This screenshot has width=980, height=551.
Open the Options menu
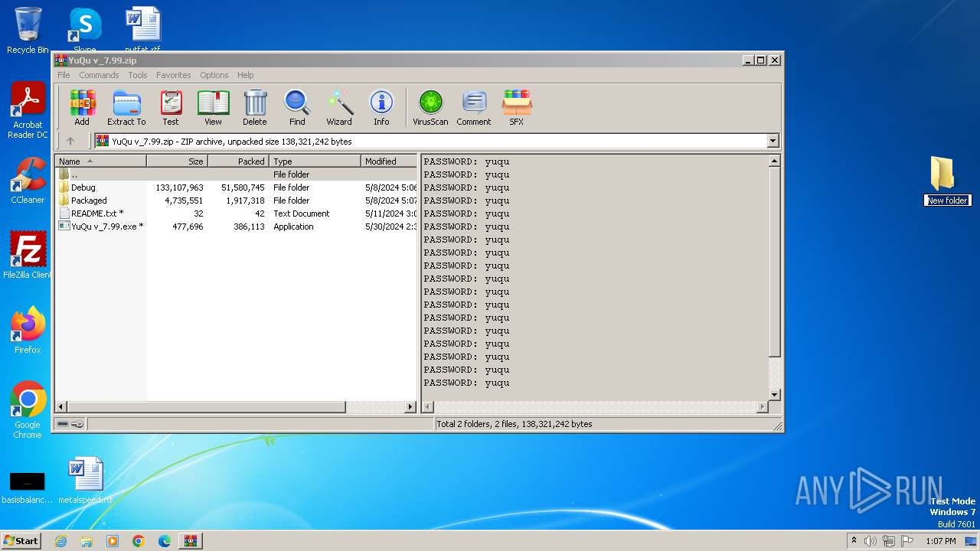coord(214,75)
